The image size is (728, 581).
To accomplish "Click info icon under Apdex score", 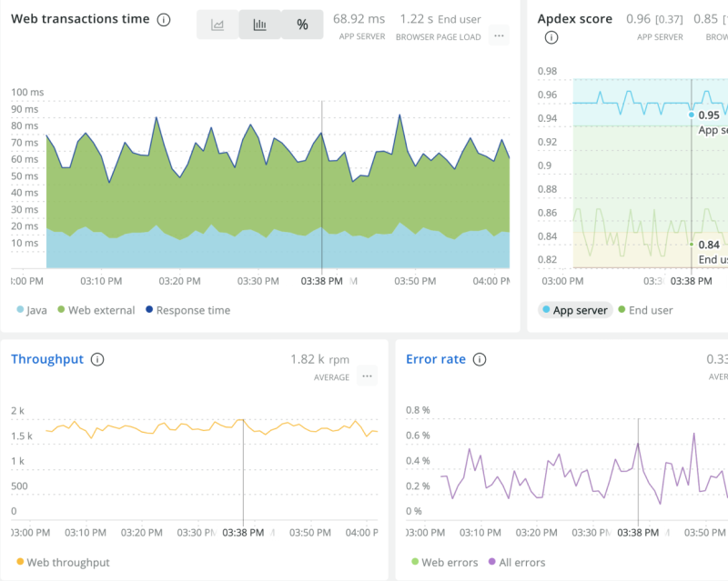I will (551, 37).
